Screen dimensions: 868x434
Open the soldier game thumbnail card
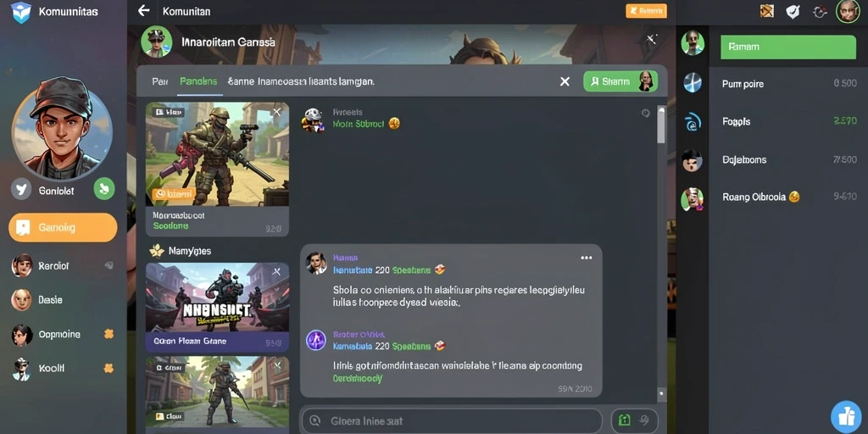click(x=217, y=169)
